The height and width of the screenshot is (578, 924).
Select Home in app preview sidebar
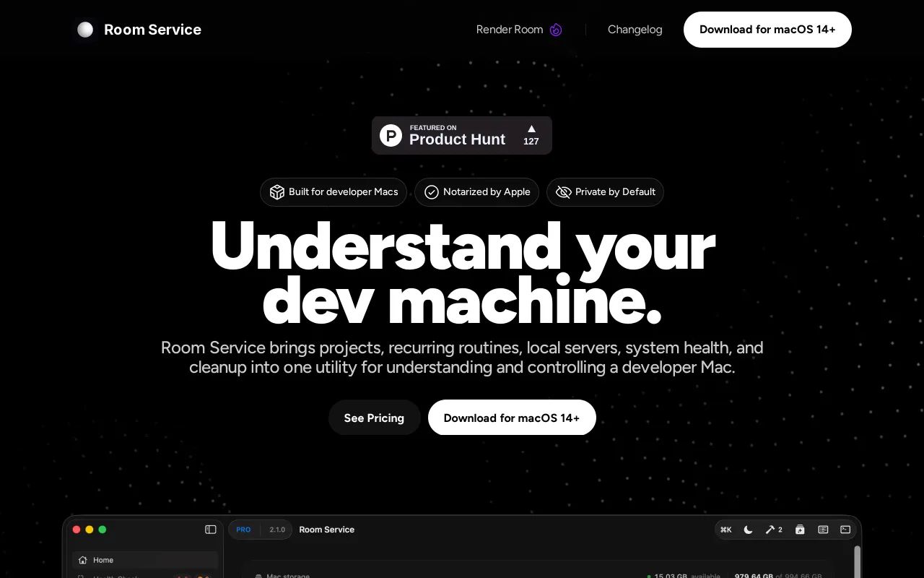[145, 560]
